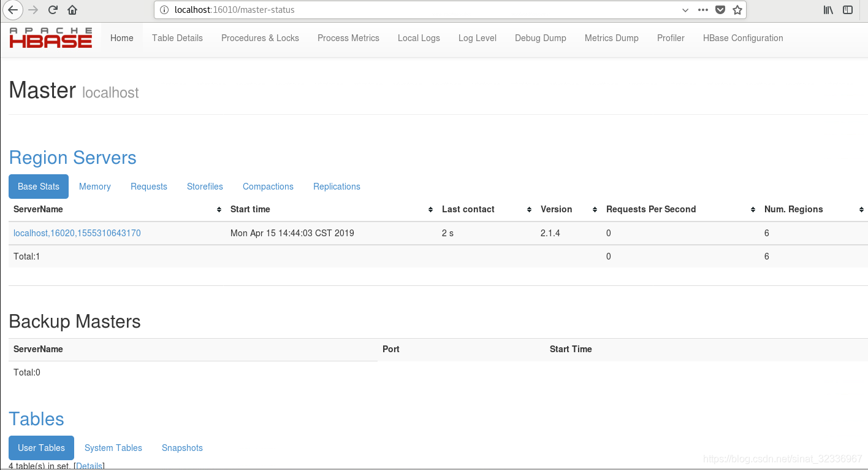Click the last contact value 2 s
868x470 pixels.
pos(448,233)
